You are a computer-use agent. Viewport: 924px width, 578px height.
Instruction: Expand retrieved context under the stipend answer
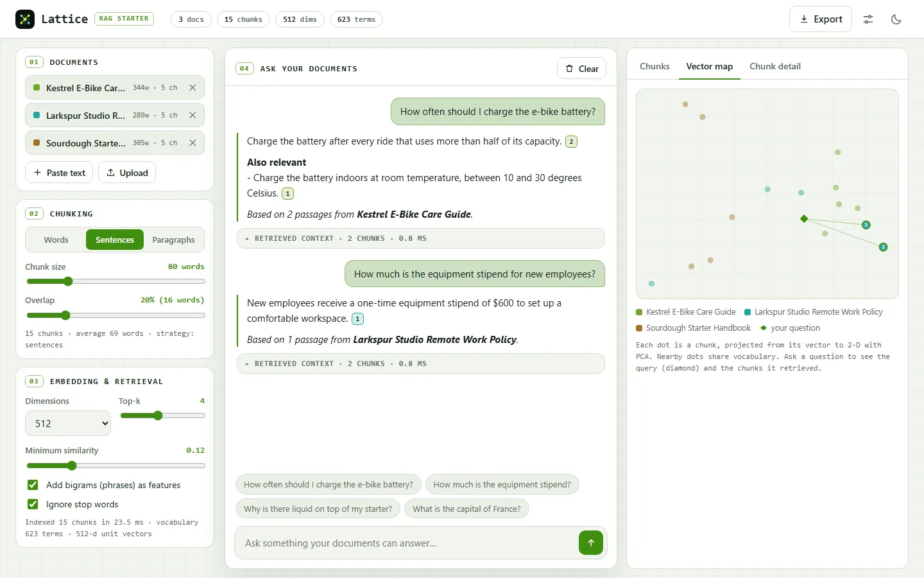tap(421, 363)
